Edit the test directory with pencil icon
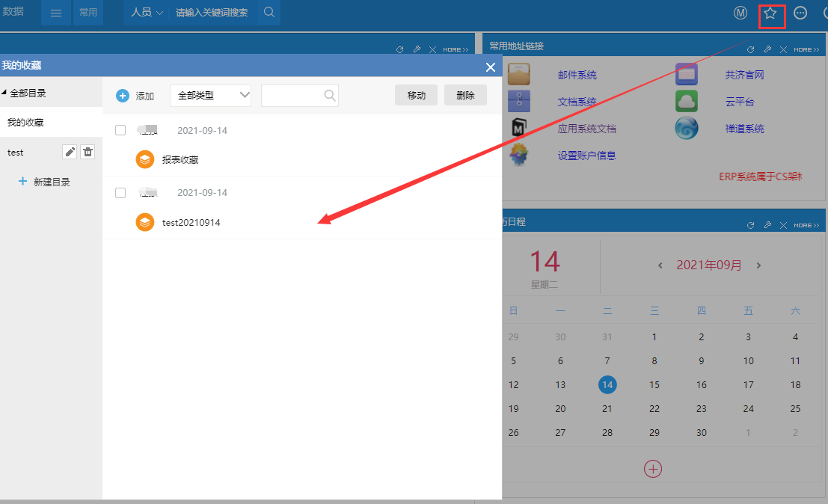This screenshot has height=504, width=828. coord(70,152)
